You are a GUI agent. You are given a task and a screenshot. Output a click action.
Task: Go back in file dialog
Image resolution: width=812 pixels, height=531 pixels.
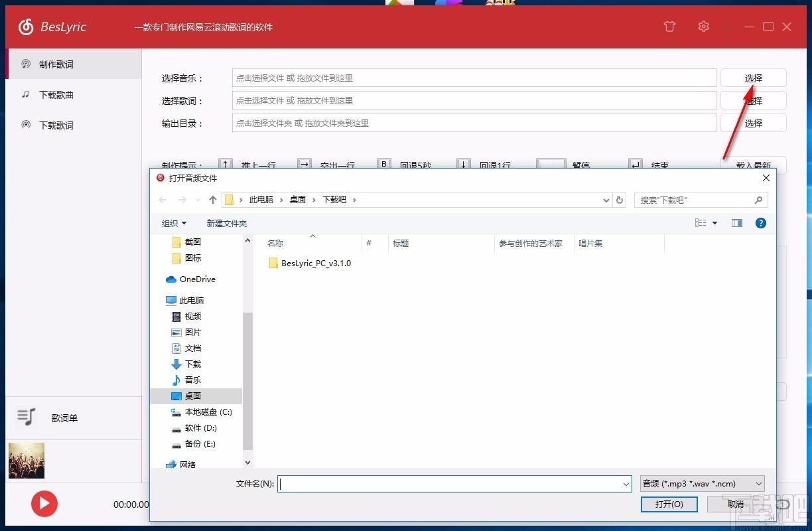[163, 200]
